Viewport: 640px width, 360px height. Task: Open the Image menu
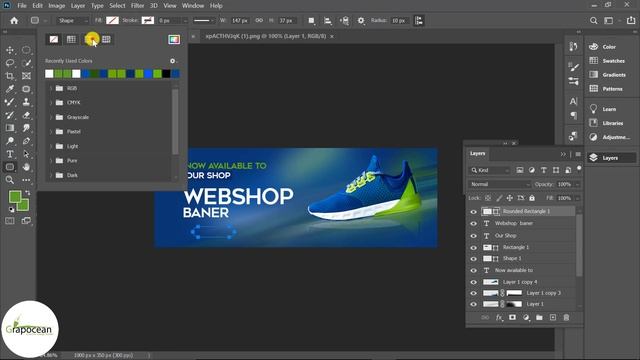57,6
